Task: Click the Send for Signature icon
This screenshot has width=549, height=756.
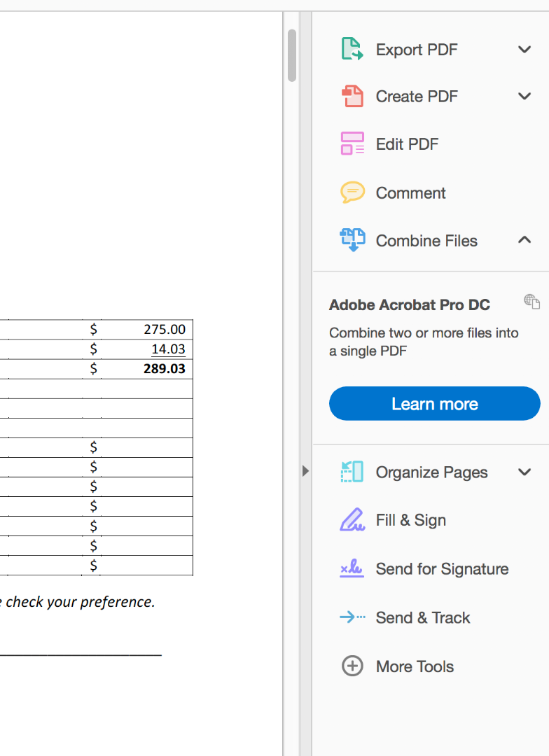Action: 352,568
